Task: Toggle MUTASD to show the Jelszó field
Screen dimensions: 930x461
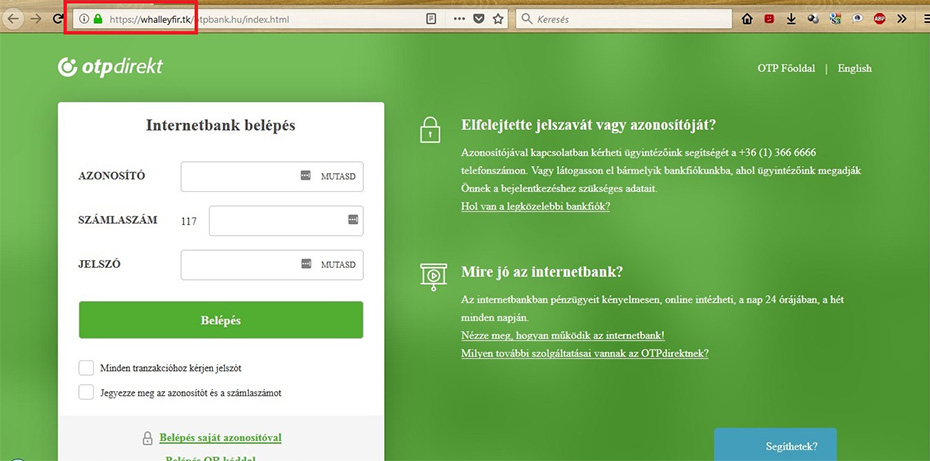Action: point(338,265)
